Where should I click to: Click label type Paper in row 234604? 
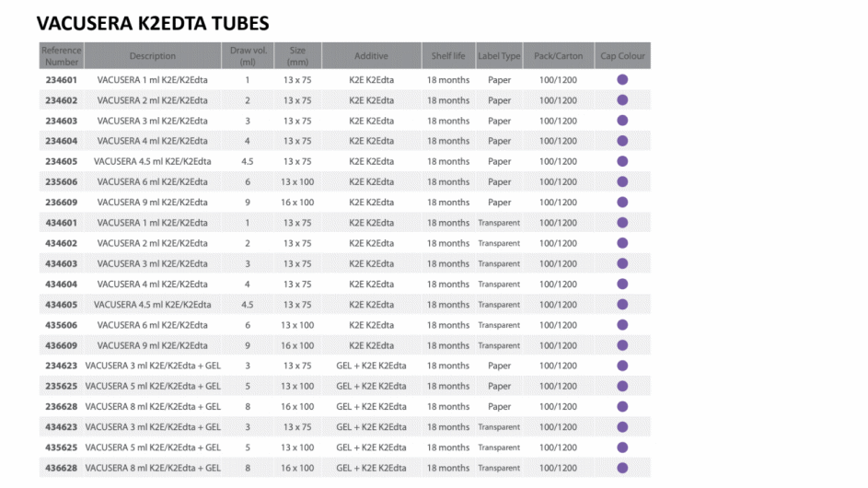tap(499, 141)
